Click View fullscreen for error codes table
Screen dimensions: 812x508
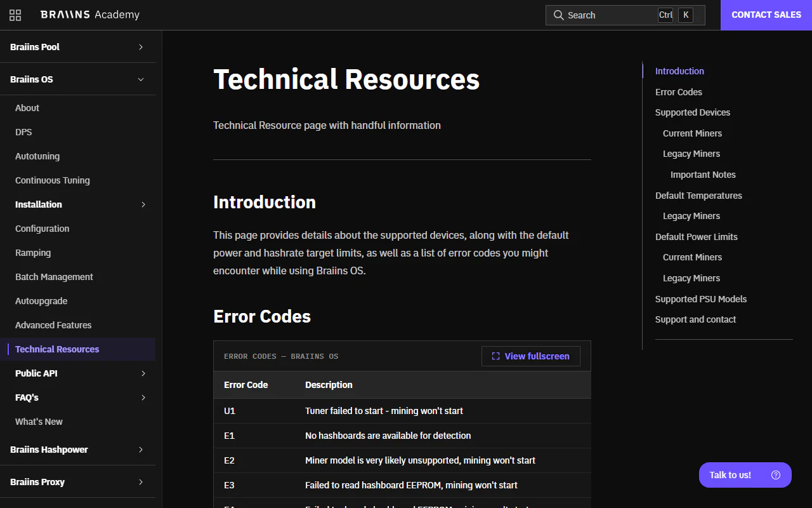(x=531, y=356)
